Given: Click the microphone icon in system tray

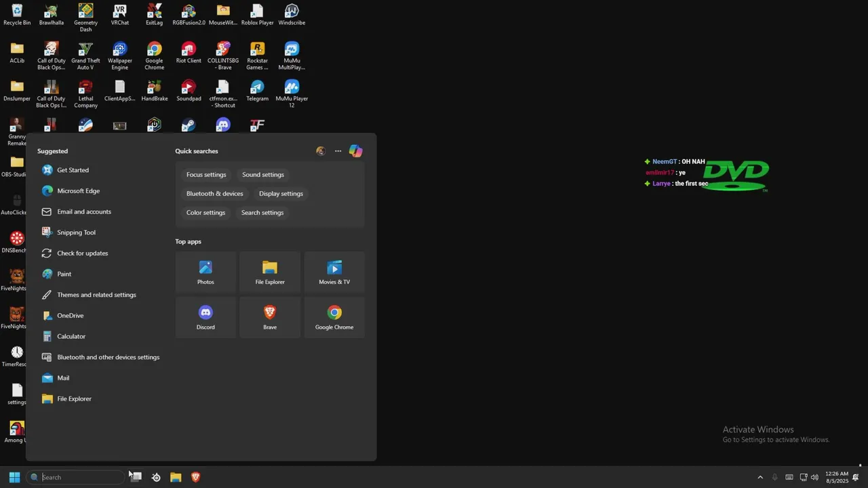Looking at the screenshot, I should (775, 477).
